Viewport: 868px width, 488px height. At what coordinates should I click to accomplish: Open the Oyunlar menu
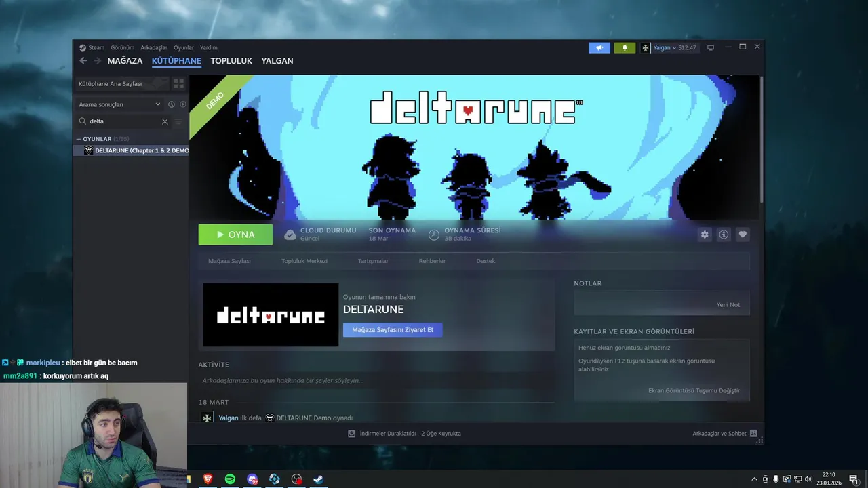[184, 47]
